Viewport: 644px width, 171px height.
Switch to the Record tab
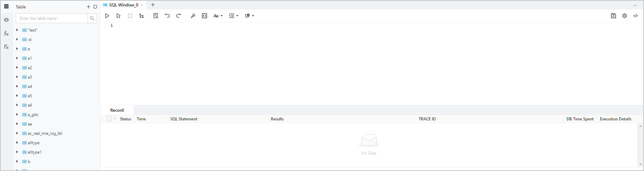(x=117, y=110)
